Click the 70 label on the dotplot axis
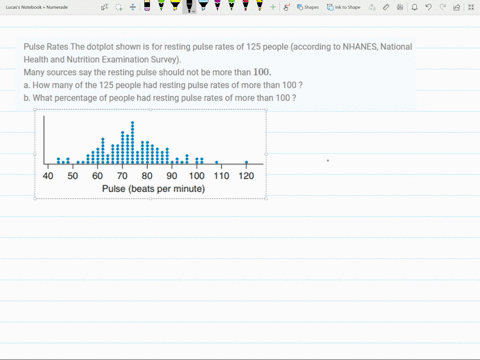480x360 pixels. (x=122, y=176)
